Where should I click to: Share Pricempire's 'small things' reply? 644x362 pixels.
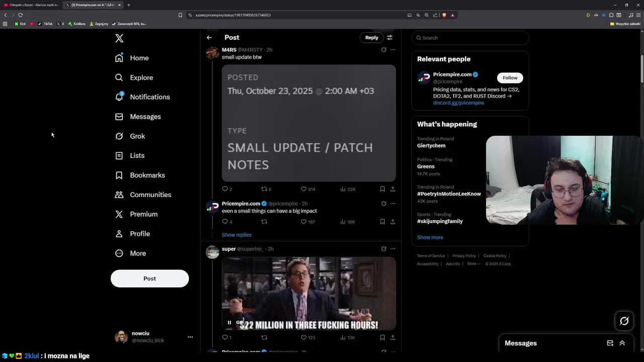coord(393,222)
